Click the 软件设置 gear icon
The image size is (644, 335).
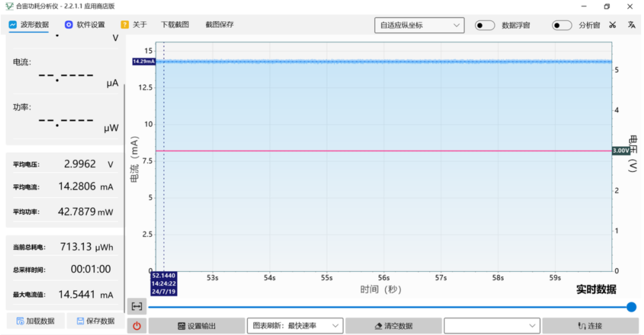coord(69,25)
